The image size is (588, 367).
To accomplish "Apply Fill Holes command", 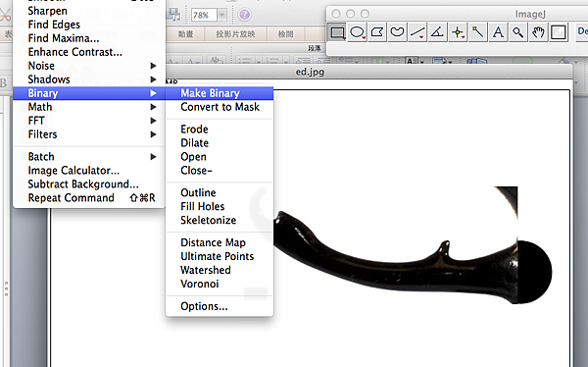I will click(x=220, y=207).
